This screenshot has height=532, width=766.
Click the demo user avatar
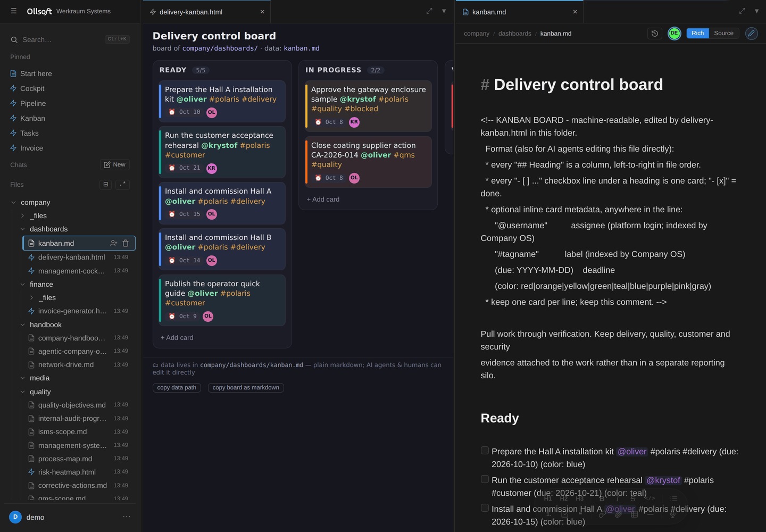pos(15,517)
